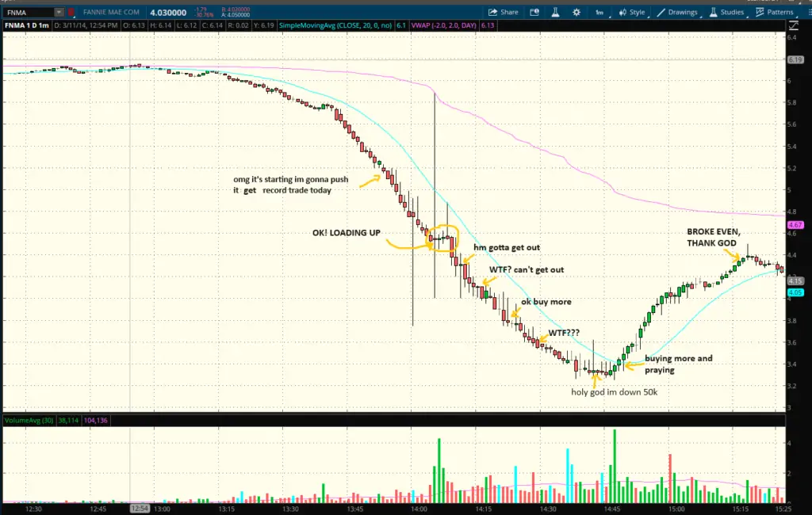Click the beaker icon beside Studies
The height and width of the screenshot is (515, 812).
click(713, 12)
